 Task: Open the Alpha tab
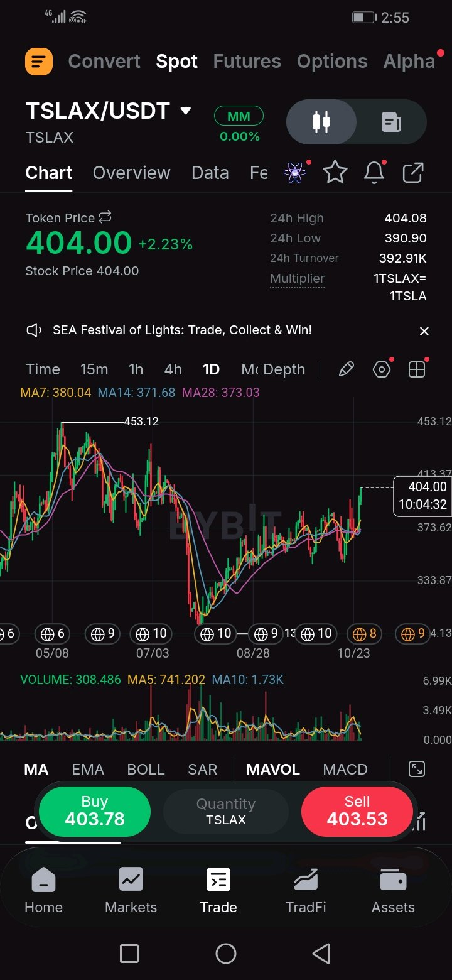409,61
